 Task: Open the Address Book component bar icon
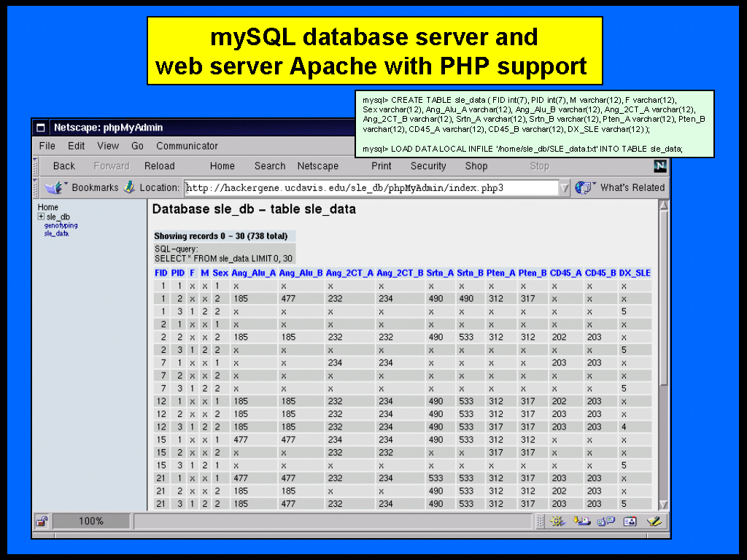[630, 521]
